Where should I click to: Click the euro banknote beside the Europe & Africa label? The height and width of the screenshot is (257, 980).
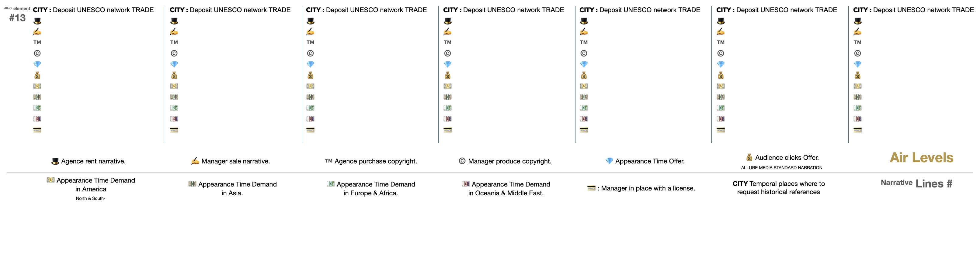331,184
